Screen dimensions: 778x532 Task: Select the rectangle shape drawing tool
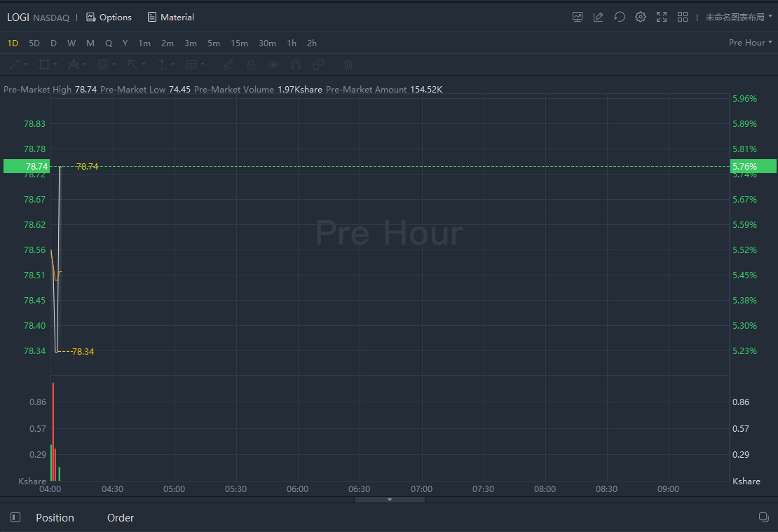coord(44,64)
